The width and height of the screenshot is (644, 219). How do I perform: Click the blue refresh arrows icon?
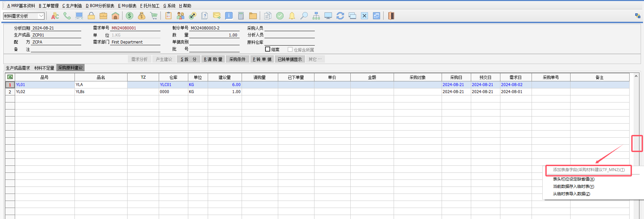click(340, 16)
